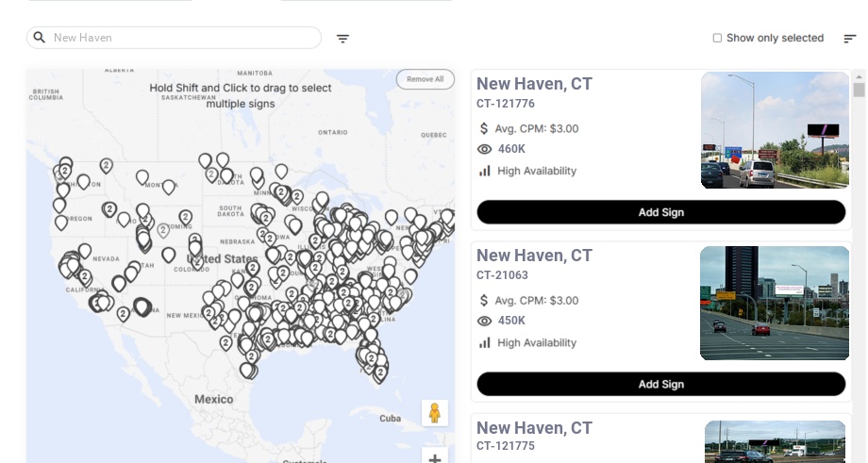Viewport: 868px width, 463px height.
Task: Click the availability bars icon on CT-121776
Action: (x=485, y=171)
